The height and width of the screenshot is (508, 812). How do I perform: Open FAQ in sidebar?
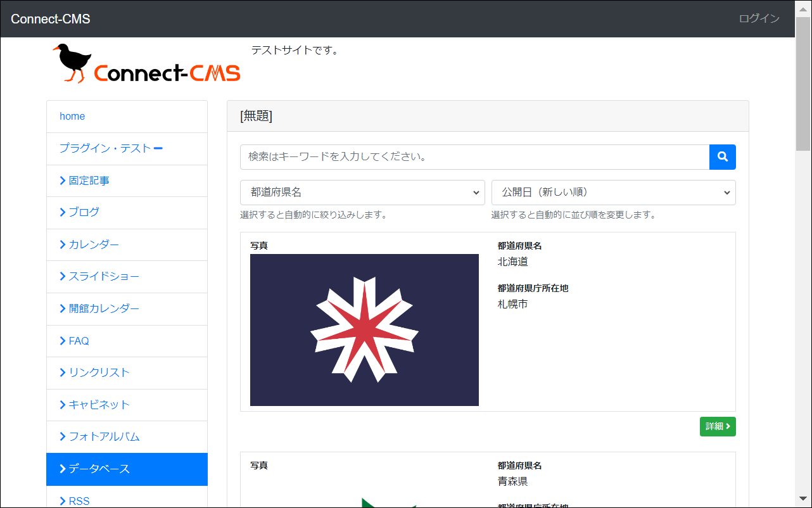point(127,341)
